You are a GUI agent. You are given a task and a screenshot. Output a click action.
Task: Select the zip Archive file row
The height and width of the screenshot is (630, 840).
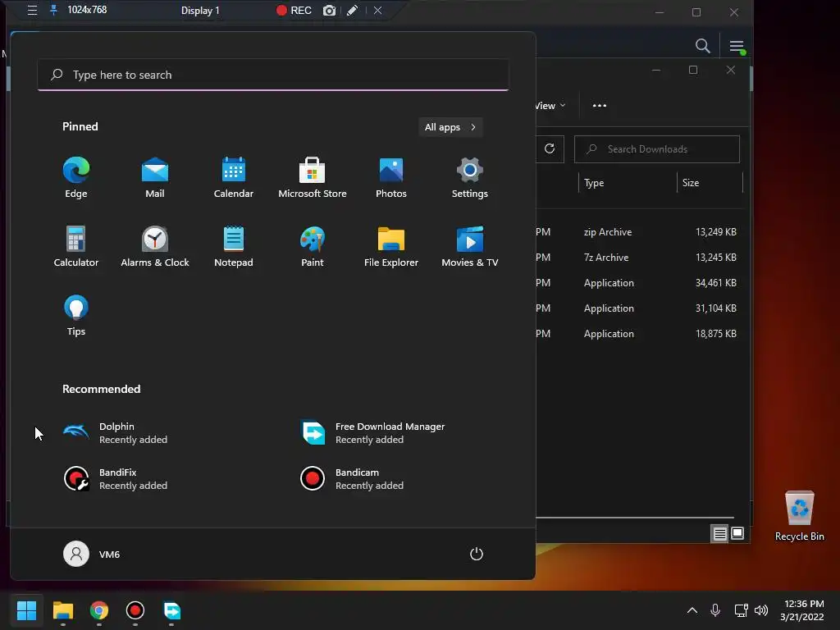pos(637,232)
